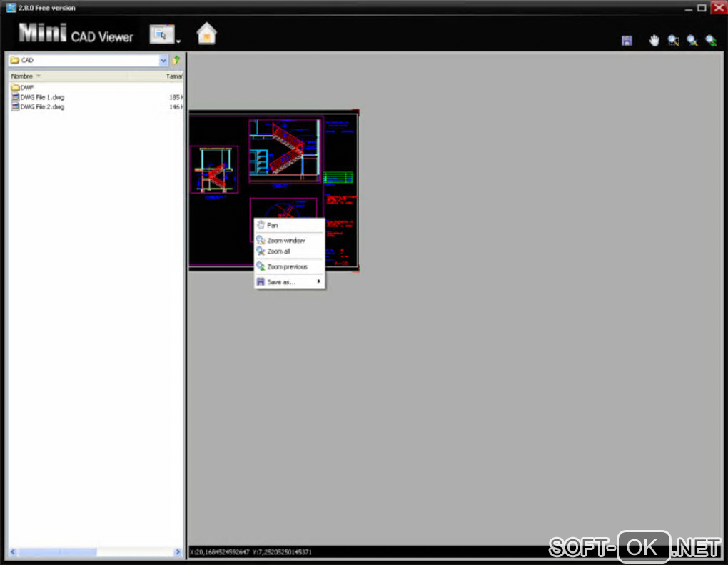
Task: Click the Save floppy disk icon
Action: click(627, 41)
